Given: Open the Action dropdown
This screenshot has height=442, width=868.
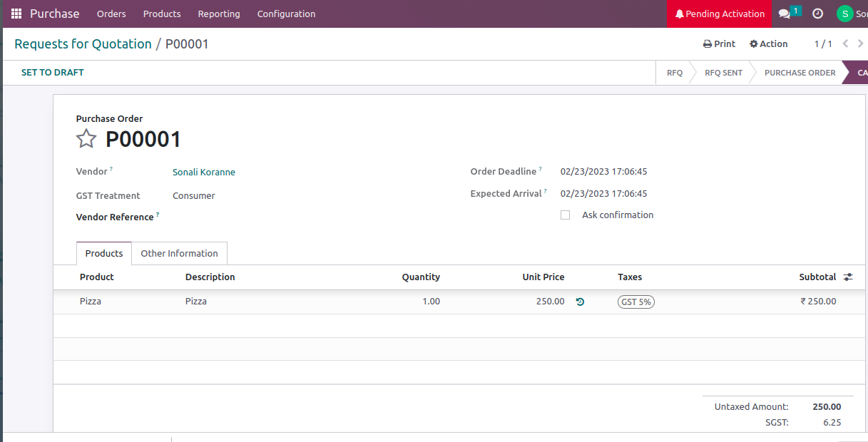Looking at the screenshot, I should pos(768,44).
